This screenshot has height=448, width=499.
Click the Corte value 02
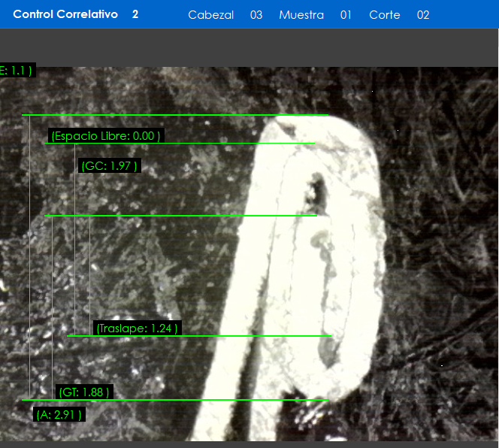(423, 15)
